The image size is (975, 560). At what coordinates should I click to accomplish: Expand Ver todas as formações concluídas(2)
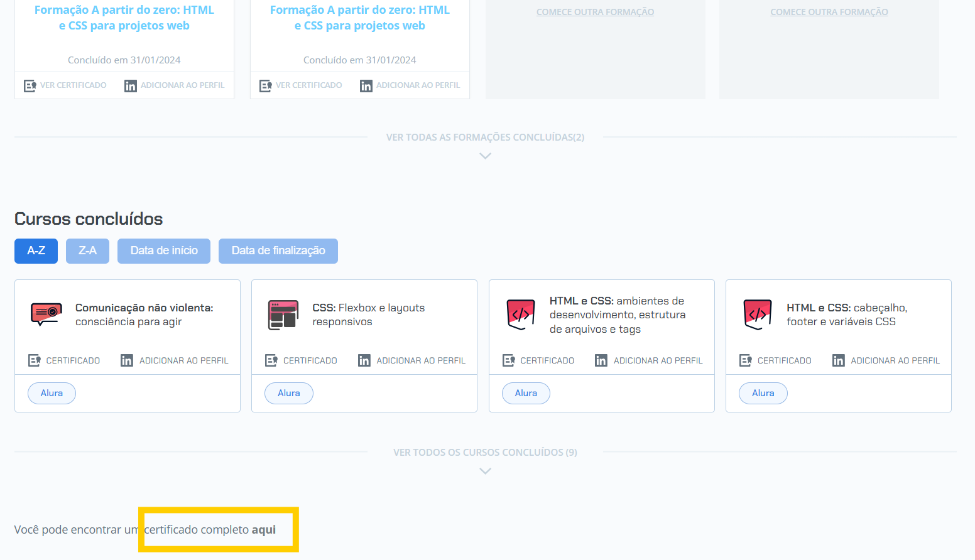pos(485,137)
